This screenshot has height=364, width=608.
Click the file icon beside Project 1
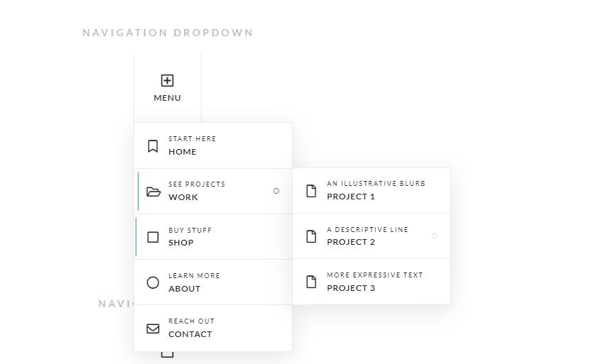[x=311, y=191]
